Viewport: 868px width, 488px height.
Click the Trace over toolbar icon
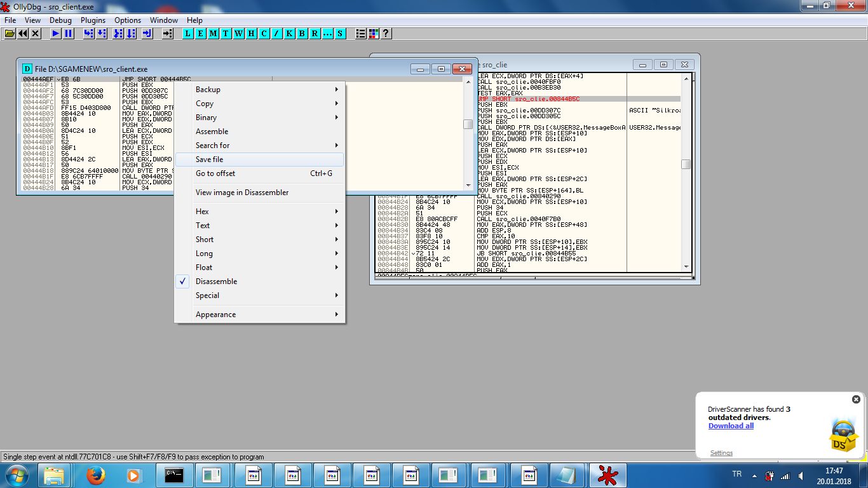(x=131, y=33)
